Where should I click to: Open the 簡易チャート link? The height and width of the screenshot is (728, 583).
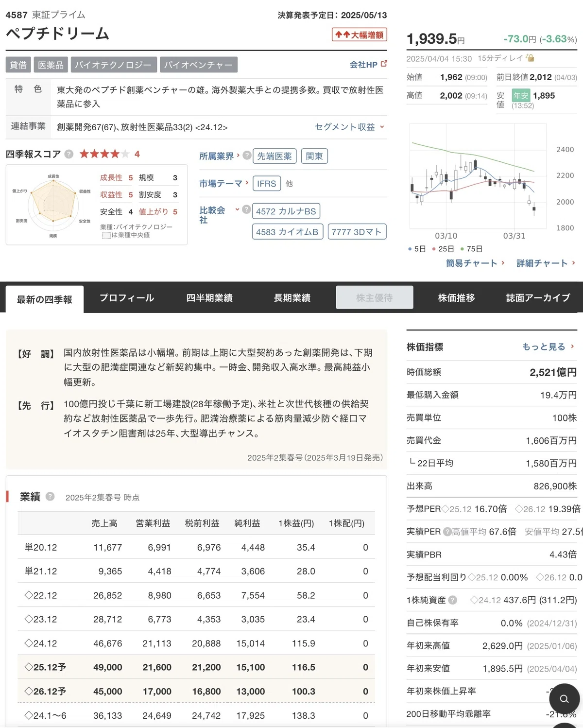pos(475,263)
